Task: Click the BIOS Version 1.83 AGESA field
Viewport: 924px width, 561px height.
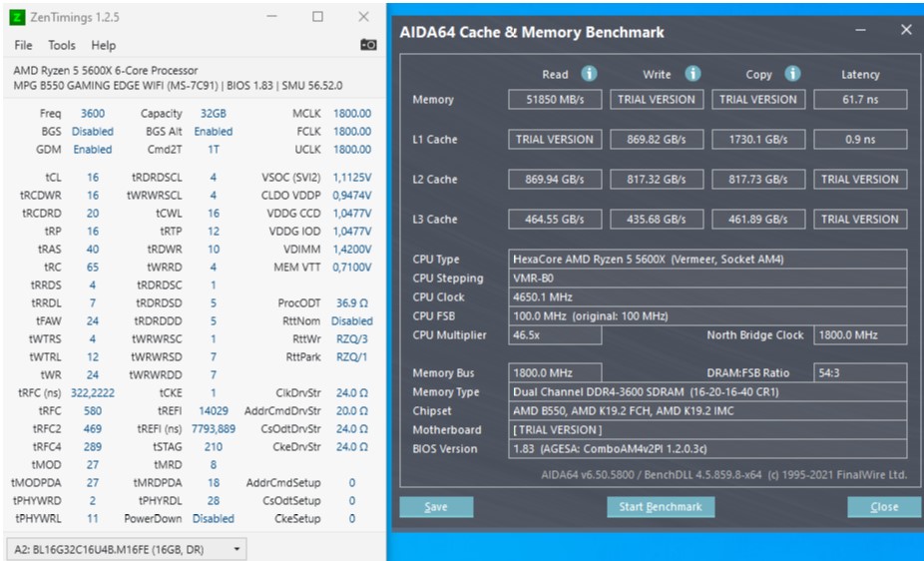Action: click(x=707, y=448)
